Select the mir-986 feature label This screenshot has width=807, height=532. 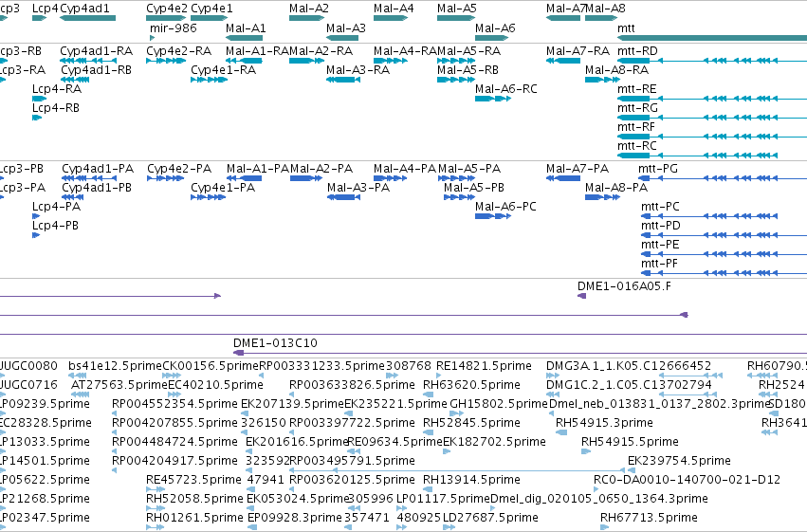(174, 28)
